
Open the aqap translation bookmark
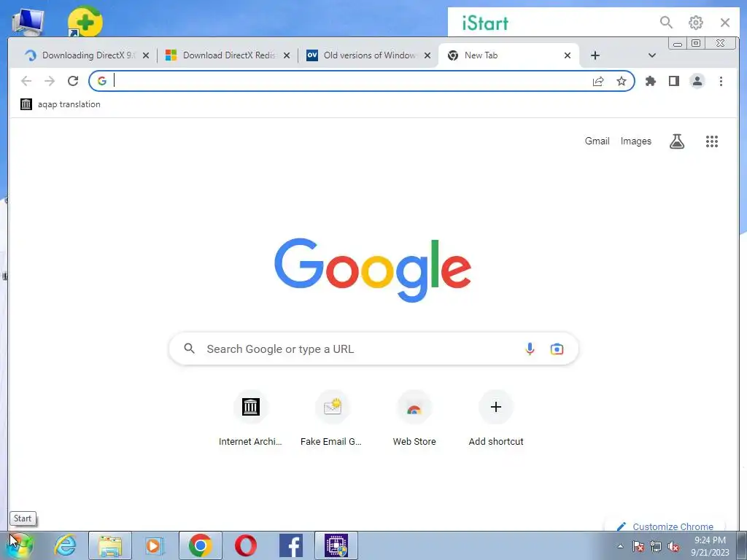click(x=61, y=104)
